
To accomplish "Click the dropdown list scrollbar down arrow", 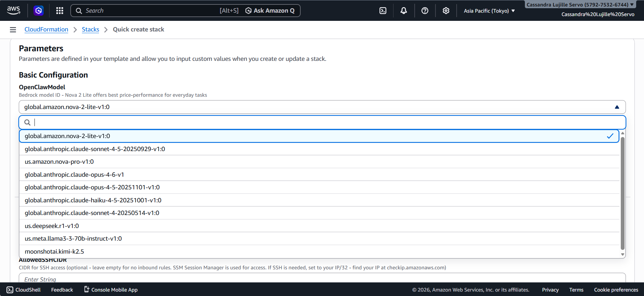I will pos(622,254).
